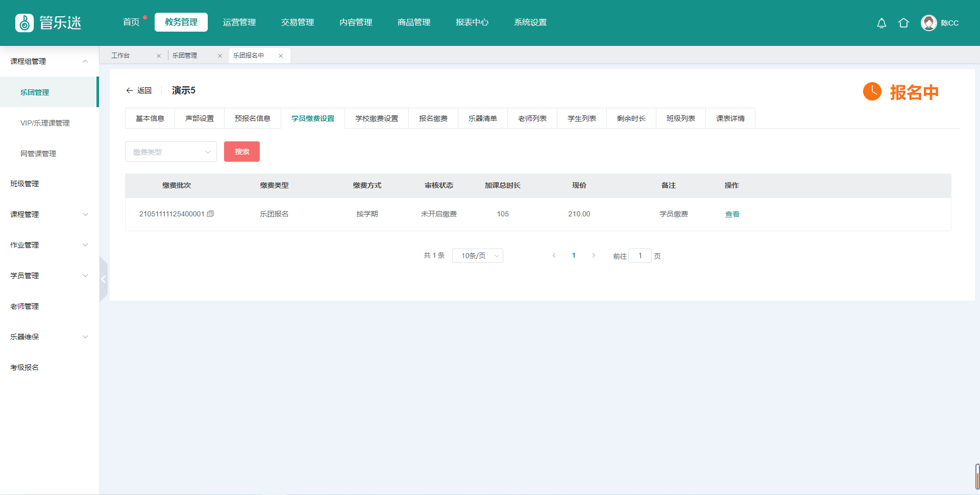The height and width of the screenshot is (495, 980).
Task: Switch to the 学校缴费设置 tab
Action: click(377, 118)
